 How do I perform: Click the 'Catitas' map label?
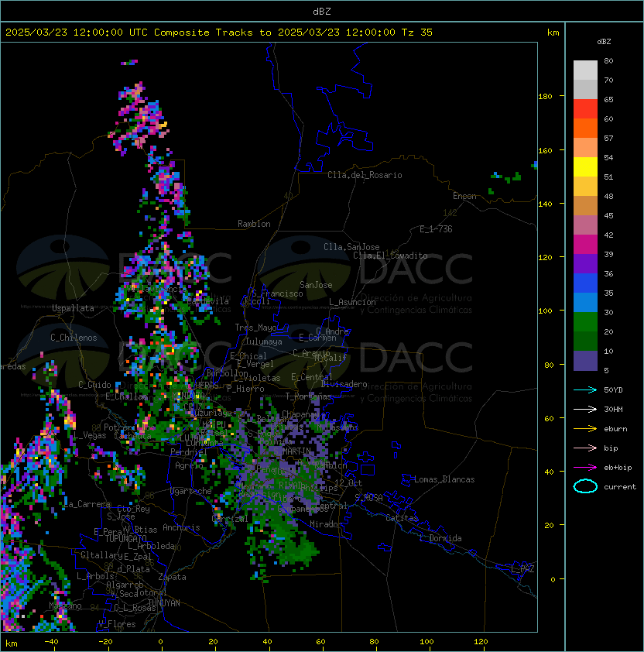(x=402, y=518)
